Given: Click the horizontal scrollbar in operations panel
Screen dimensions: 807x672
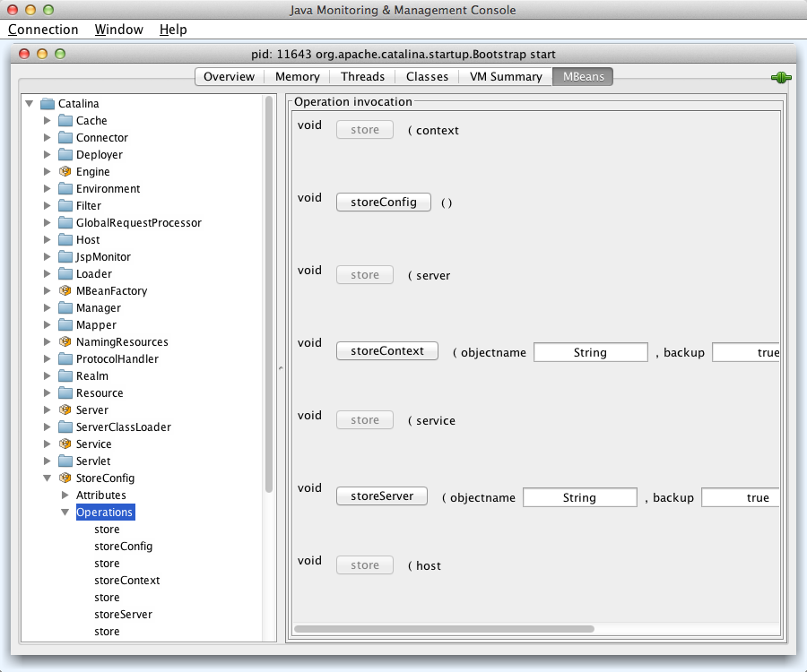Looking at the screenshot, I should [x=444, y=629].
